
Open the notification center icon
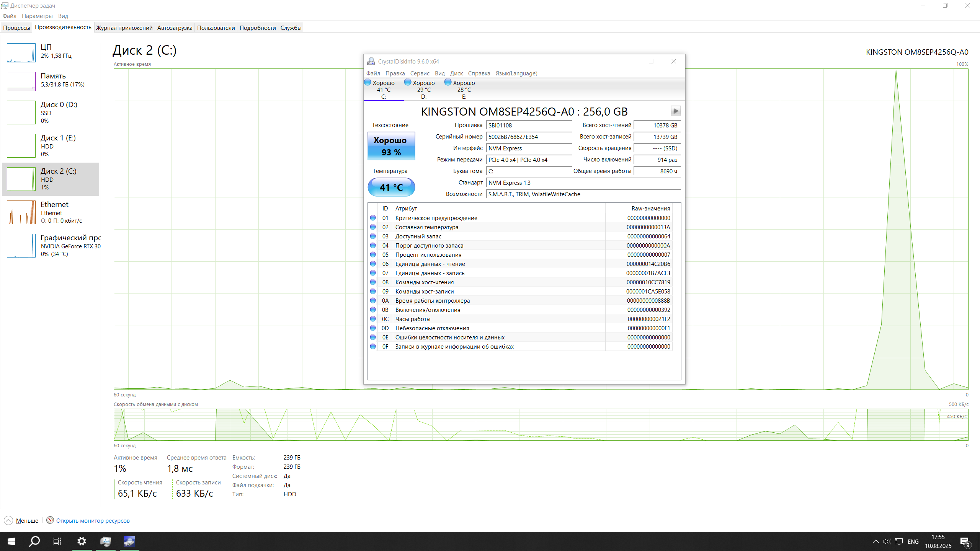click(x=965, y=541)
